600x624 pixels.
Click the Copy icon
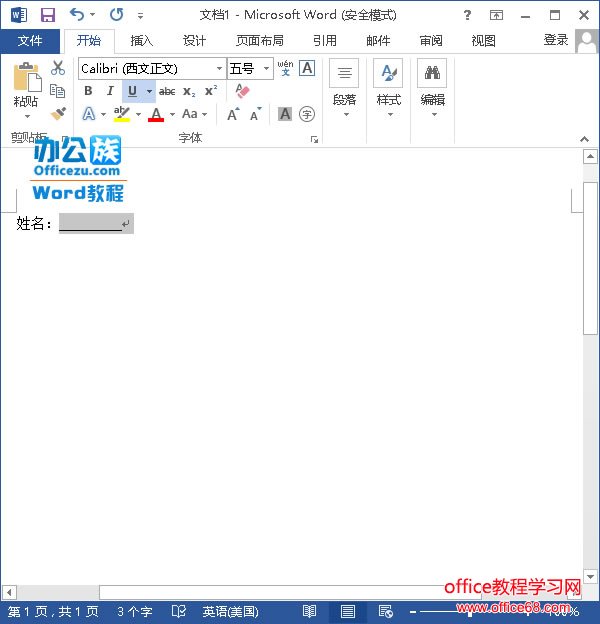click(57, 91)
